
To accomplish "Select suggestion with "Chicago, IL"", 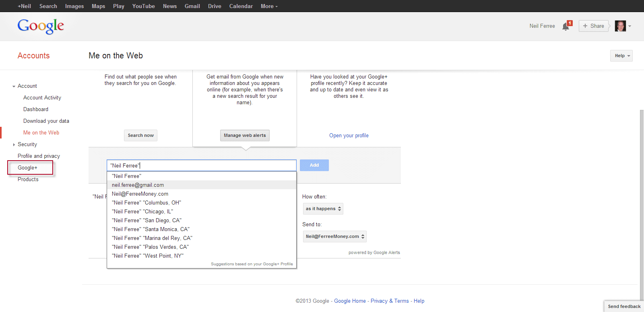I will [x=202, y=211].
